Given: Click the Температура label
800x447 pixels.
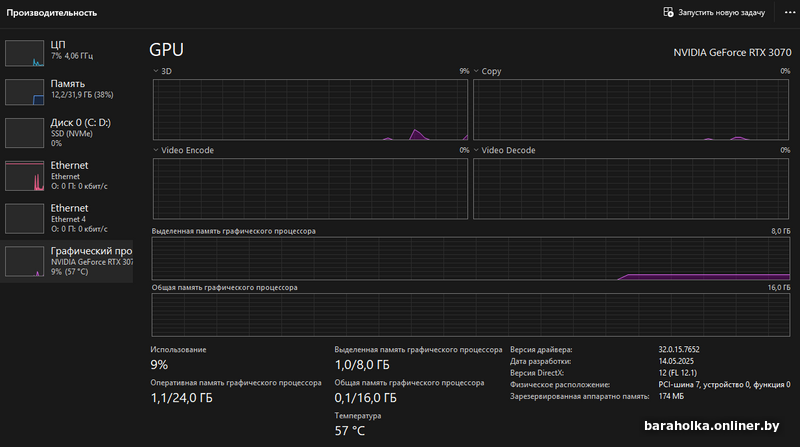Looking at the screenshot, I should tap(358, 416).
